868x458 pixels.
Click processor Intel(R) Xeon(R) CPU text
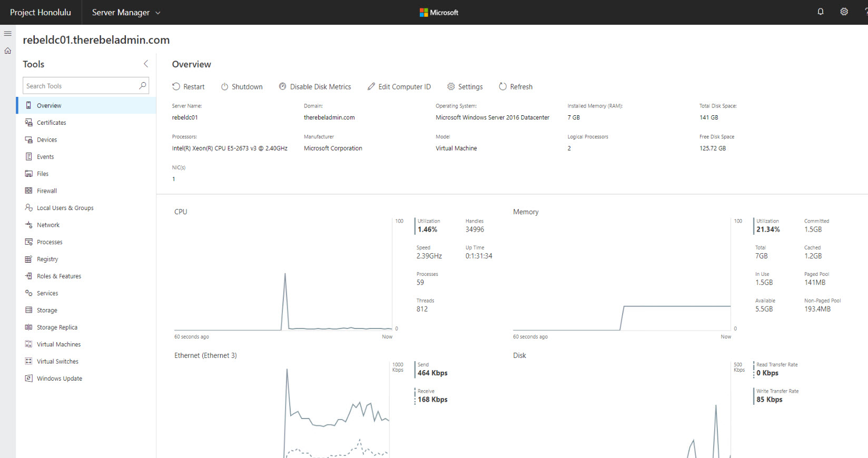(230, 148)
